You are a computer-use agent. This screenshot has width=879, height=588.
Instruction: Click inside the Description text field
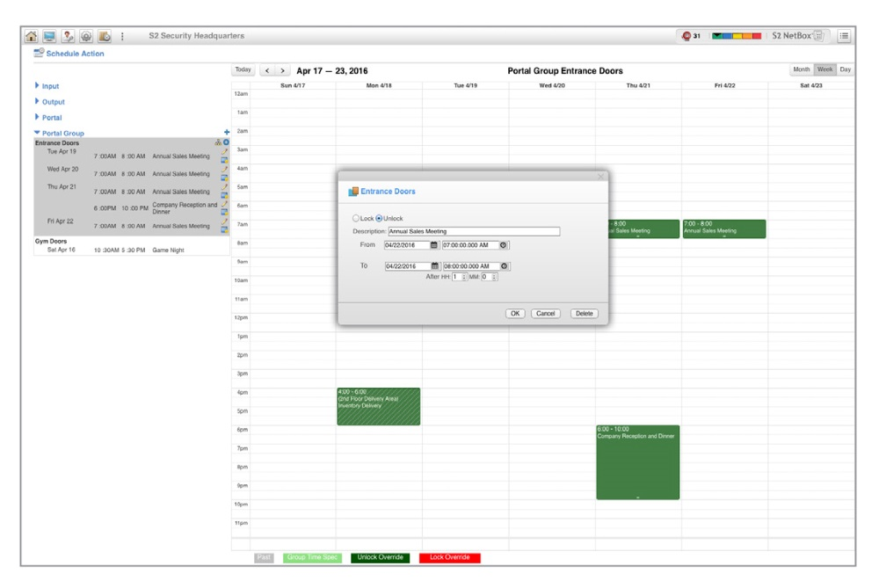475,230
